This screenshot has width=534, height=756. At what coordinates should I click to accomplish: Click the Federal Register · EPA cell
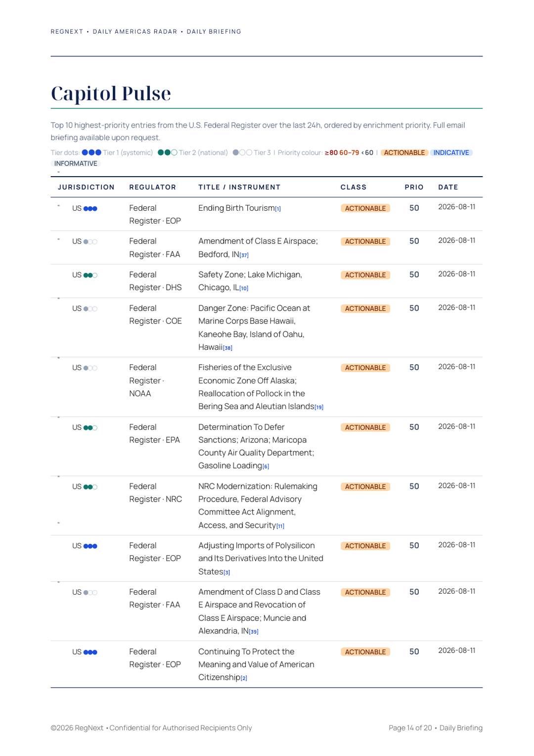click(155, 434)
